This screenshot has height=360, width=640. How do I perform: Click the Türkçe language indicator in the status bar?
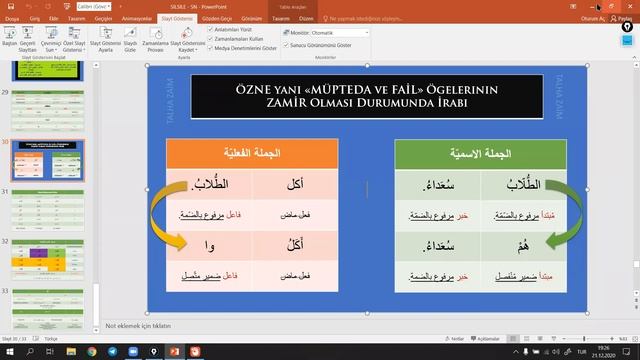pyautogui.click(x=51, y=339)
